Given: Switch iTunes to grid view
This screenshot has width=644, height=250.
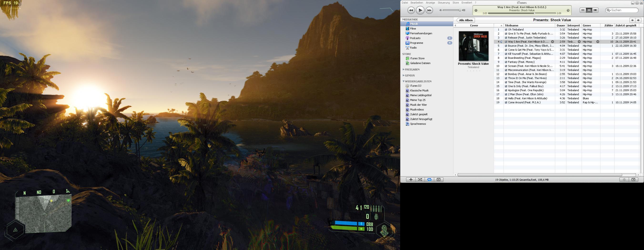Looking at the screenshot, I should (589, 10).
